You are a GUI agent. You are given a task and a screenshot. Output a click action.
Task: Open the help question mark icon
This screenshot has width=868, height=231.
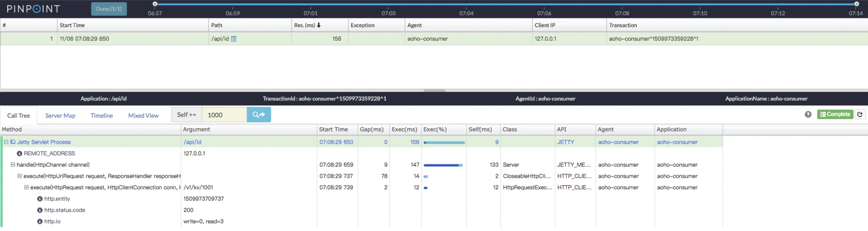coord(808,114)
